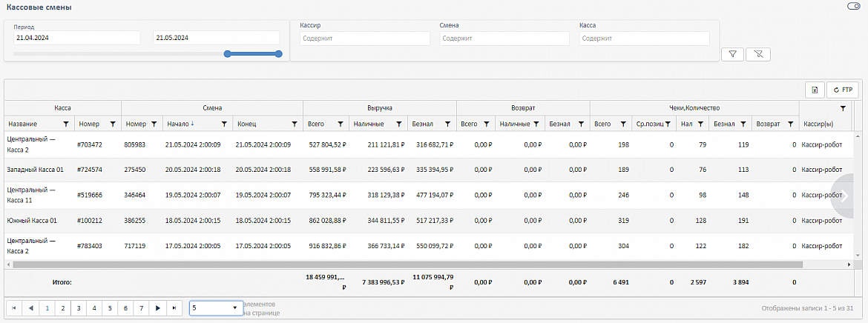Click the horizontal table scrollbar
The width and height of the screenshot is (868, 323).
click(x=407, y=265)
